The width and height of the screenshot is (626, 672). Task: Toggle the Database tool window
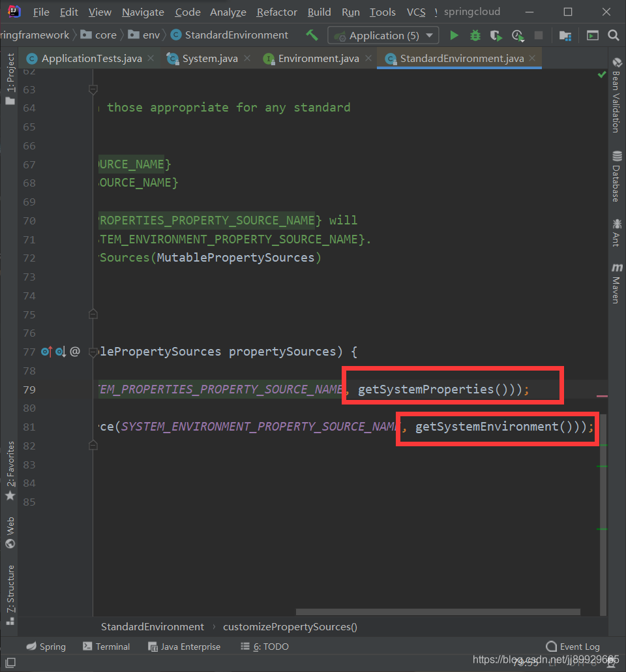(617, 176)
